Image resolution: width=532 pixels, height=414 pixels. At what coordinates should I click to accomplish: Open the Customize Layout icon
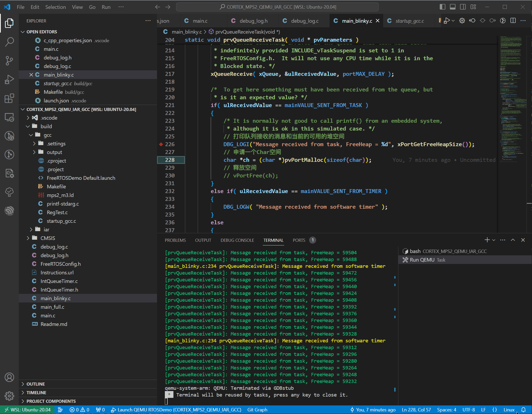tap(473, 7)
